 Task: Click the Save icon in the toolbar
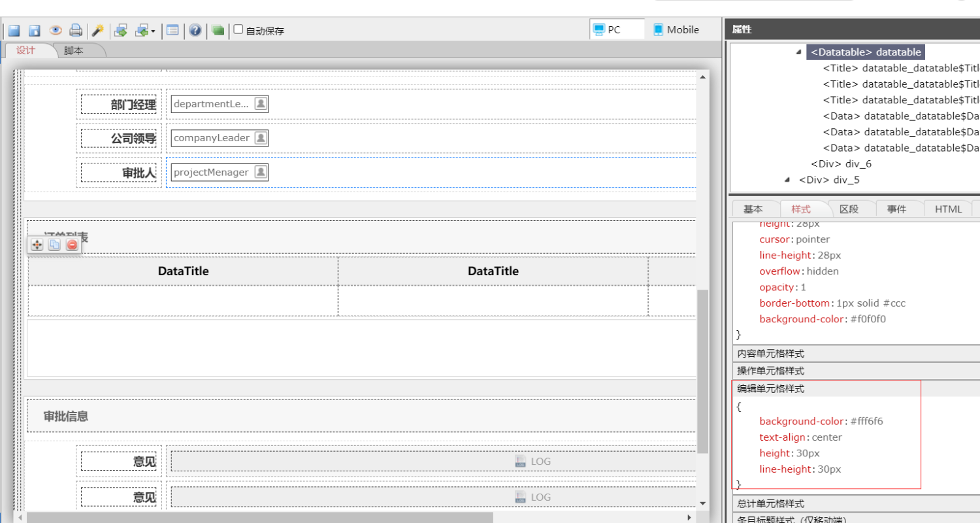click(14, 30)
